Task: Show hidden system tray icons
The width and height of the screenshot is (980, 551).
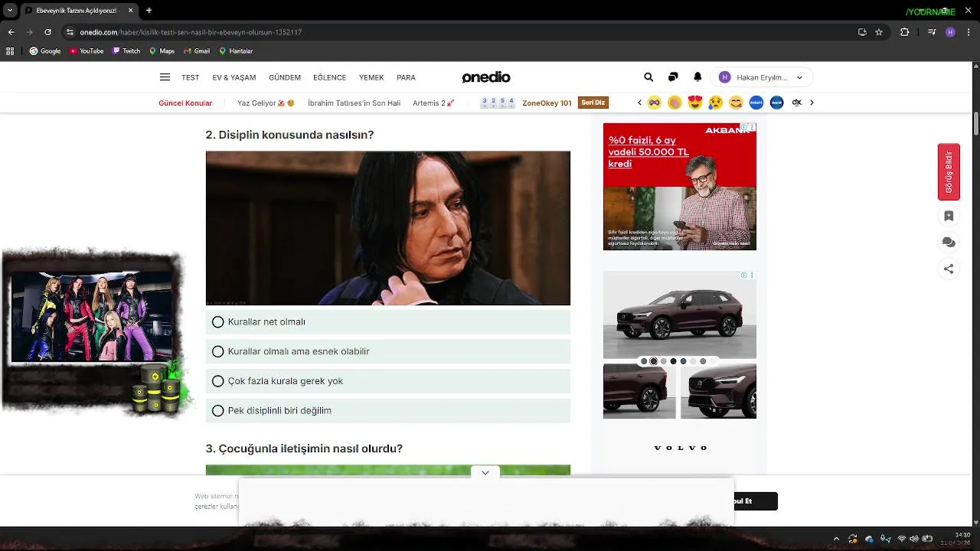Action: coord(836,539)
